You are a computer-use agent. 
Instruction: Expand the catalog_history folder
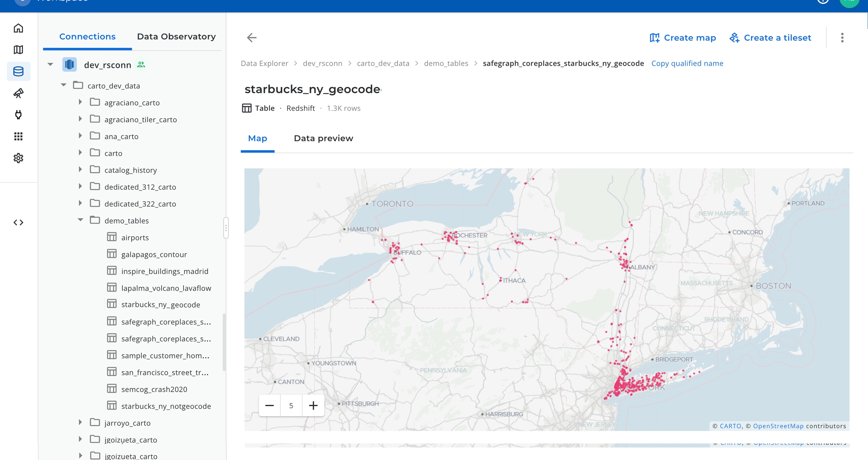pos(80,170)
